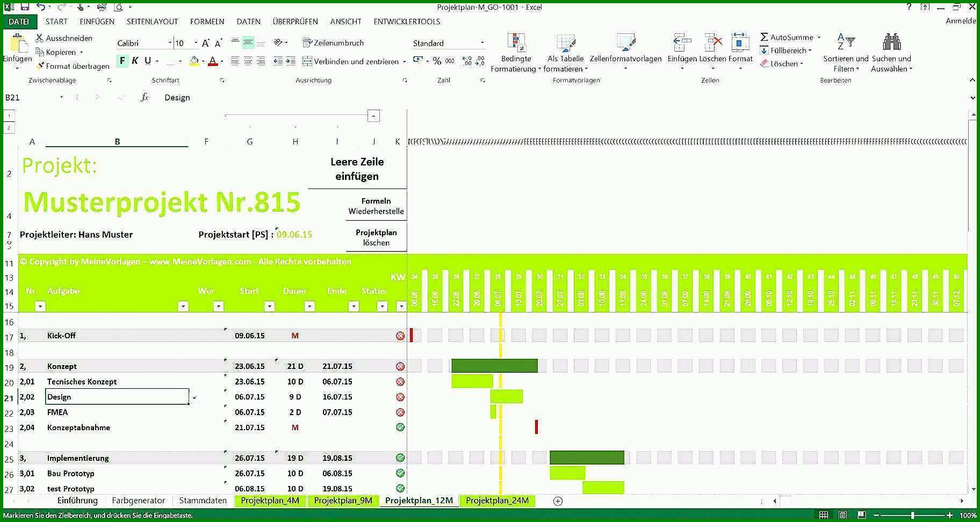Viewport: 980px width, 522px height.
Task: Switch to SEITENLAYOUT ribbon tab
Action: click(152, 21)
